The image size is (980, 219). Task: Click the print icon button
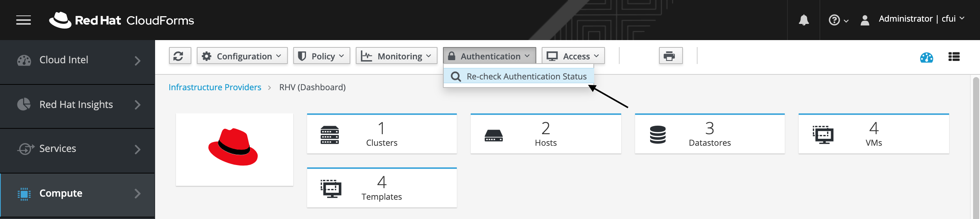[671, 56]
